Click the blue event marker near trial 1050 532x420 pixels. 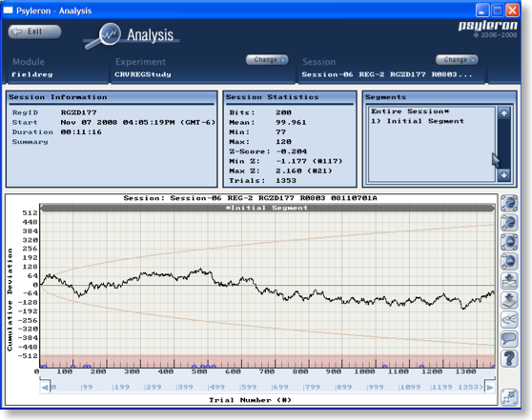tap(385, 367)
